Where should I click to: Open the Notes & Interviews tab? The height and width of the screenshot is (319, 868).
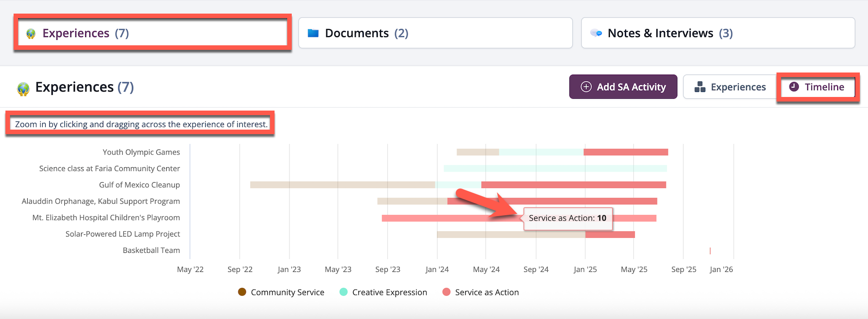(718, 33)
